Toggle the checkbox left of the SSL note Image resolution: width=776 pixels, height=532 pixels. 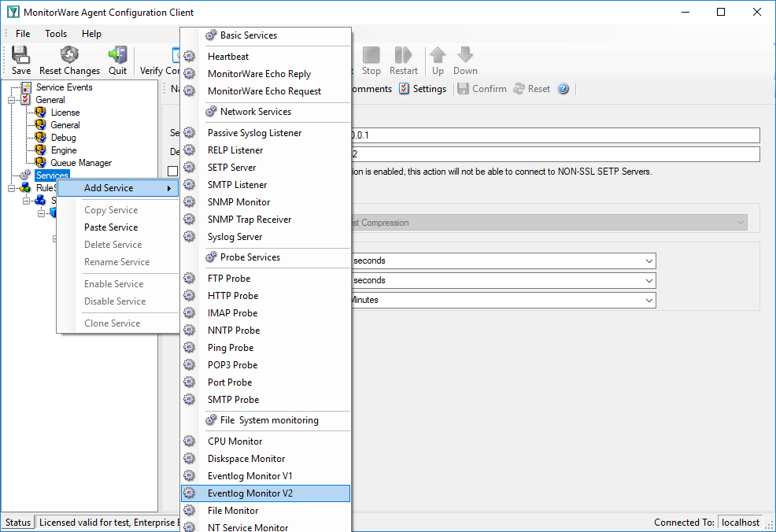pos(172,172)
